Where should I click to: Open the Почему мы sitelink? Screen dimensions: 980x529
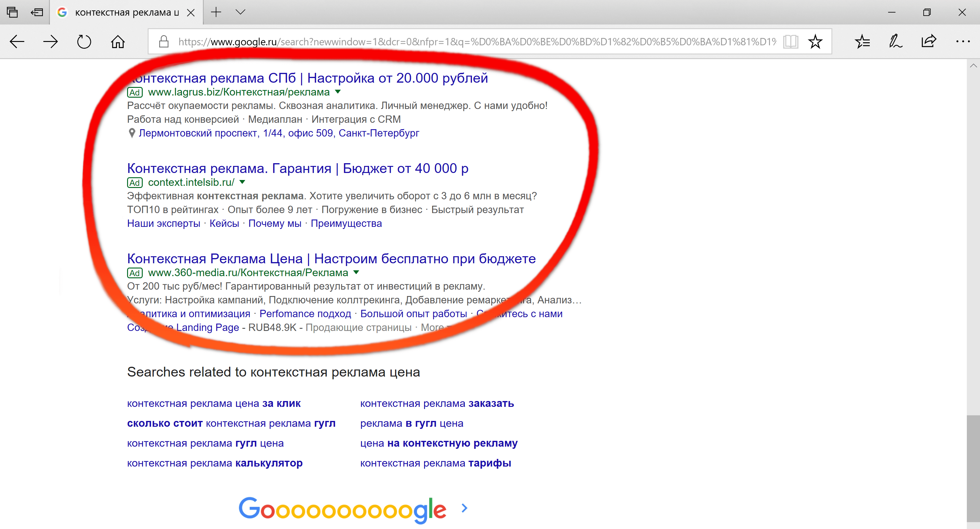click(x=275, y=223)
